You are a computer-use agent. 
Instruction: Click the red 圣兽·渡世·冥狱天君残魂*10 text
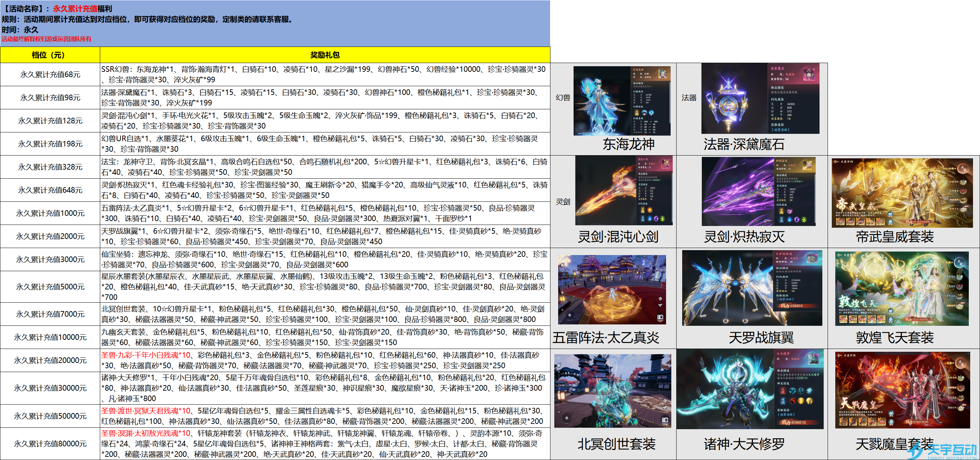[146, 411]
